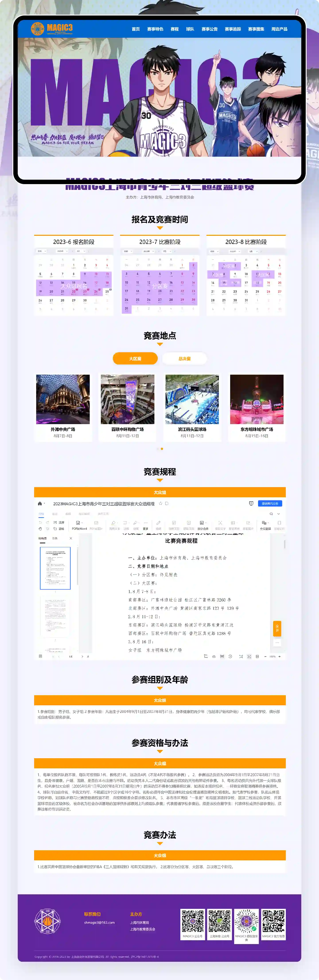Click the PDF转Word tool

[x=79, y=525]
